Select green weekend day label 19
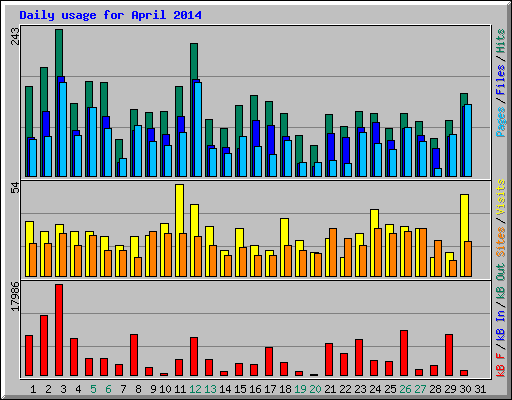Screen dimensions: 512x400 (300, 389)
